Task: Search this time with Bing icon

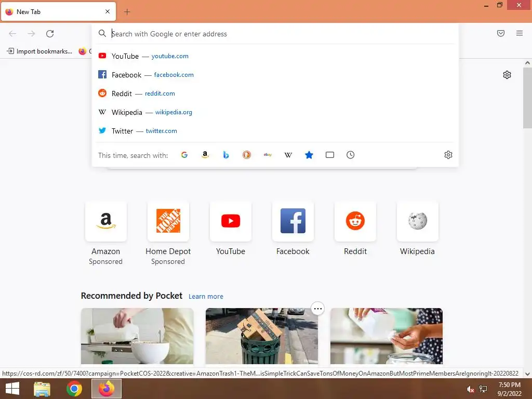Action: [x=226, y=155]
